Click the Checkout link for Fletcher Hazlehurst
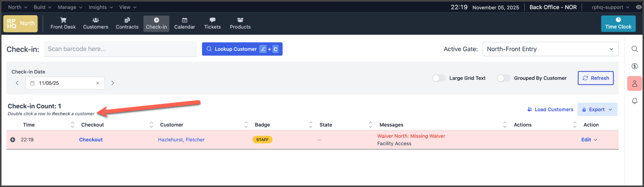Screen dimensions: 644x187 pos(91,140)
